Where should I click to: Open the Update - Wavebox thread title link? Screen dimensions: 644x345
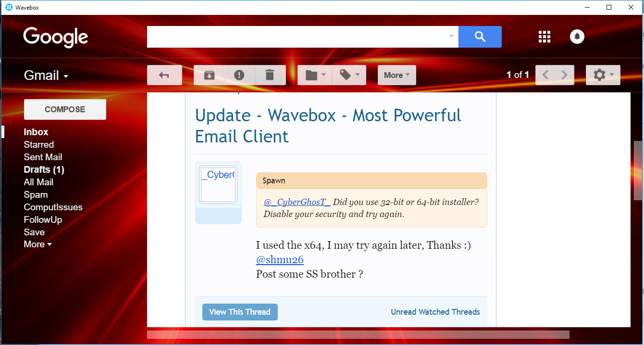328,126
